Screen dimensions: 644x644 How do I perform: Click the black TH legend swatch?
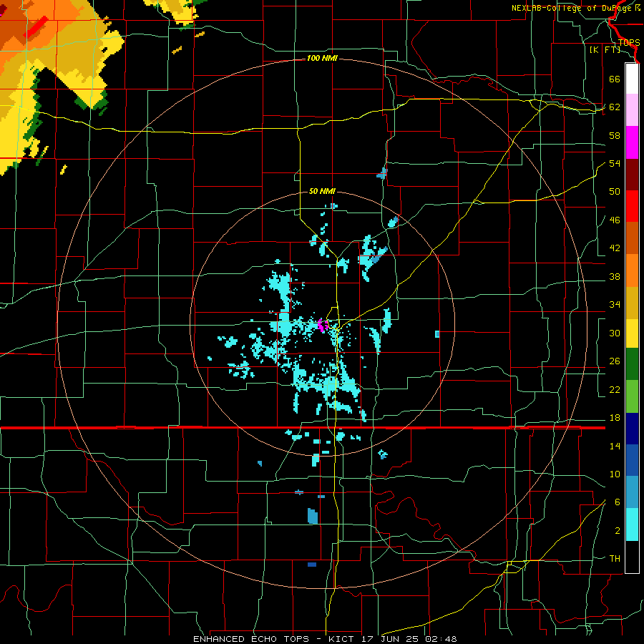coord(632,556)
